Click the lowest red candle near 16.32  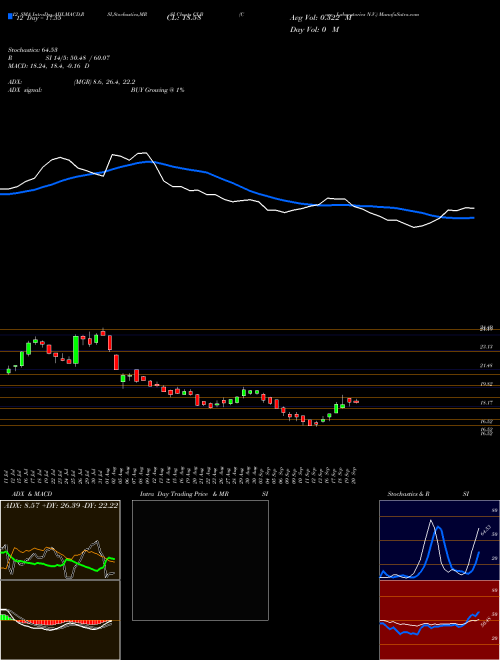(310, 423)
